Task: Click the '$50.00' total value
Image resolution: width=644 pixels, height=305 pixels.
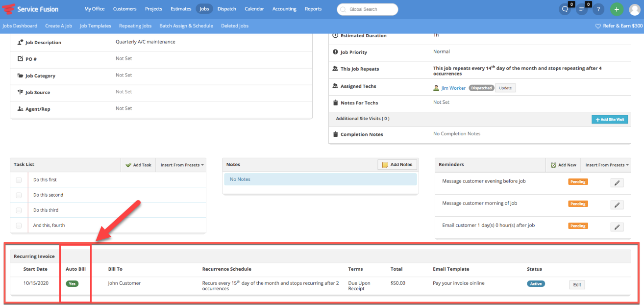Action: tap(398, 283)
